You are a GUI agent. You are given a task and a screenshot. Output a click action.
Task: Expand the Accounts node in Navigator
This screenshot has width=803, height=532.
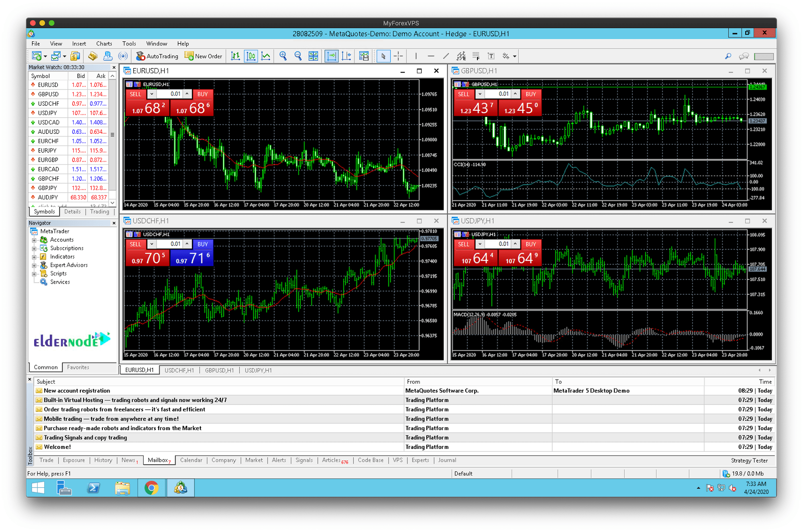point(34,240)
